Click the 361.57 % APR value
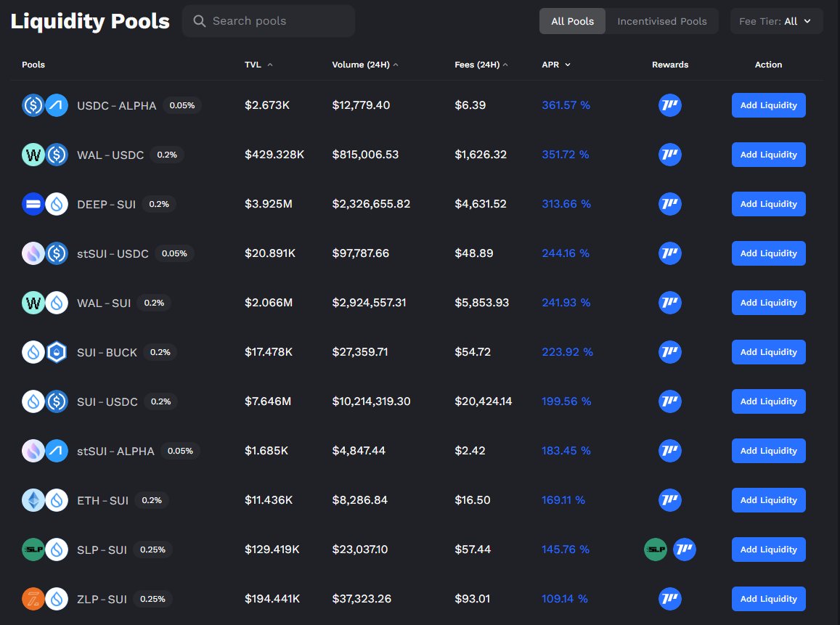The image size is (840, 625). click(x=566, y=105)
